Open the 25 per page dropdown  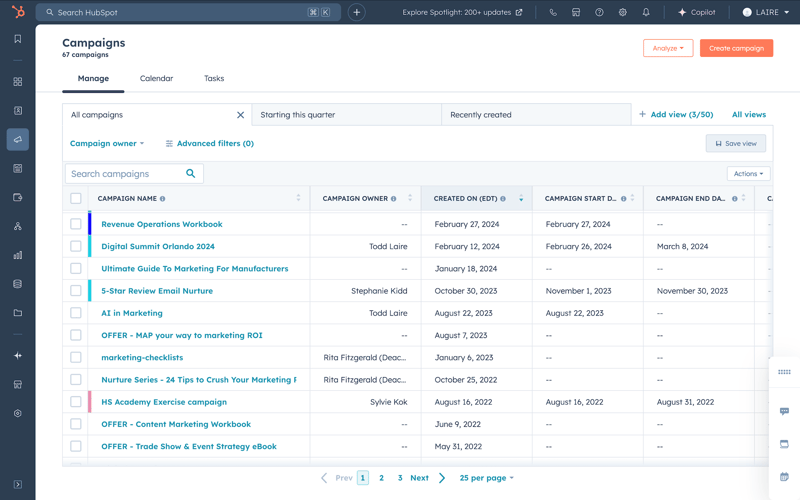pyautogui.click(x=486, y=478)
